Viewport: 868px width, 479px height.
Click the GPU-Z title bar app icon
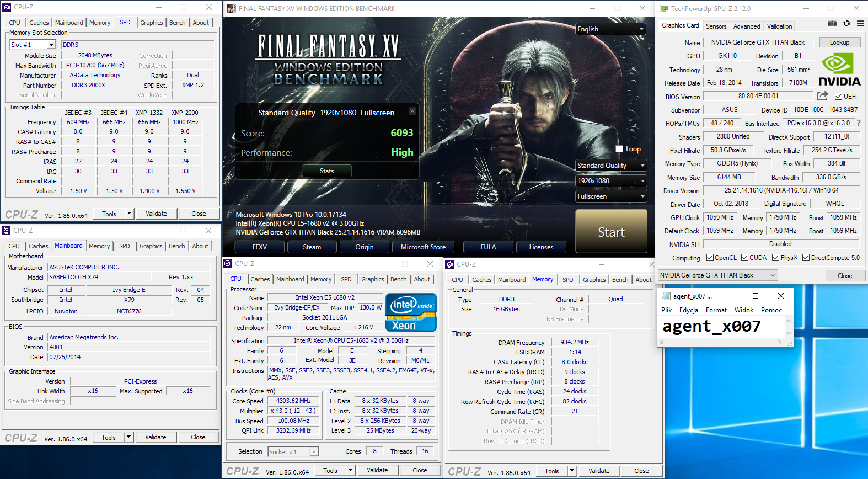pyautogui.click(x=665, y=8)
